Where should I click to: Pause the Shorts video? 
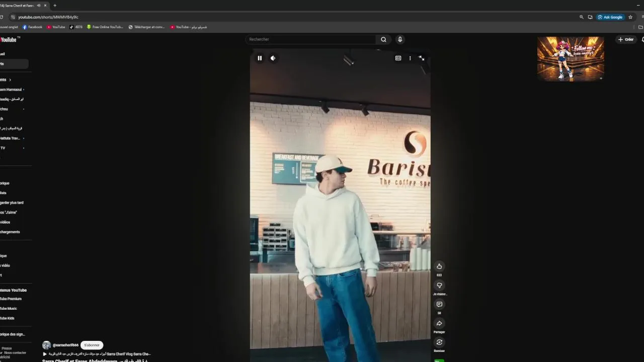coord(260,58)
